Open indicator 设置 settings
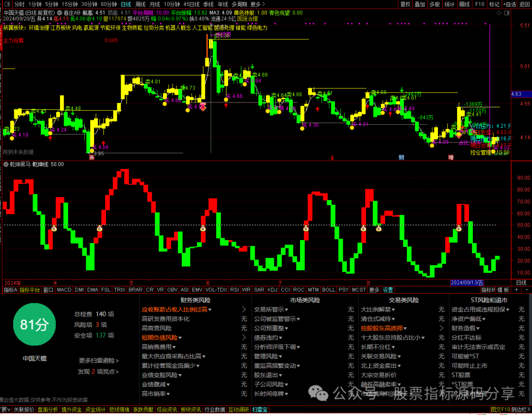The width and height of the screenshot is (532, 415). (388, 290)
